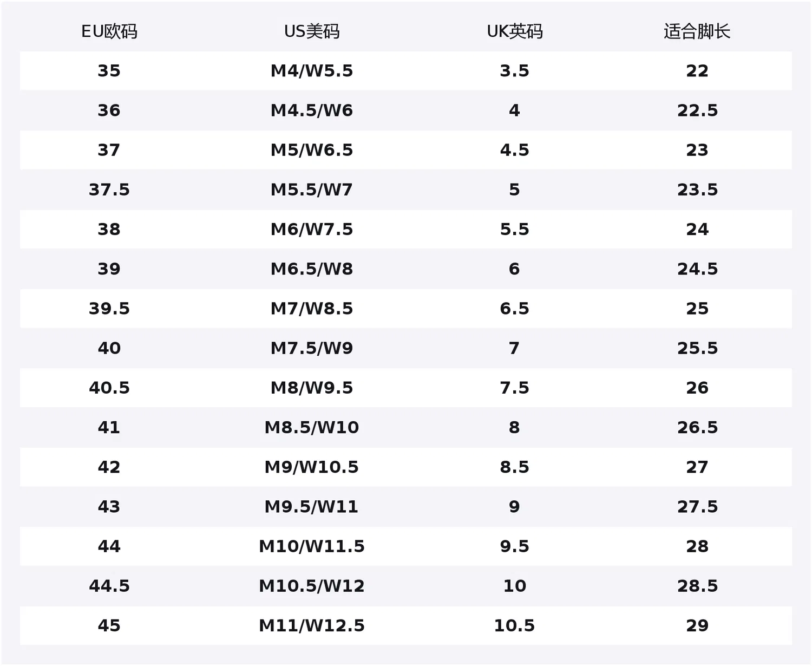
Task: Select the M5/W6.5 US size cell
Action: [x=312, y=150]
